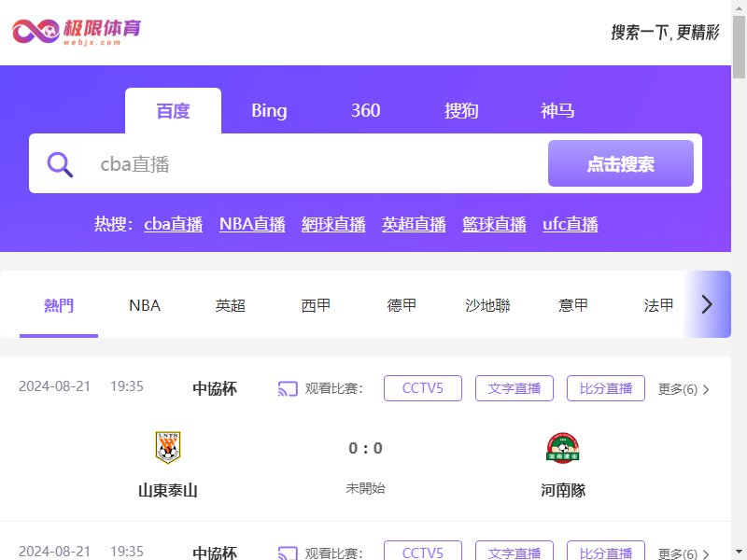Click the 山東泰山 team crest
This screenshot has height=560, width=747.
(168, 447)
